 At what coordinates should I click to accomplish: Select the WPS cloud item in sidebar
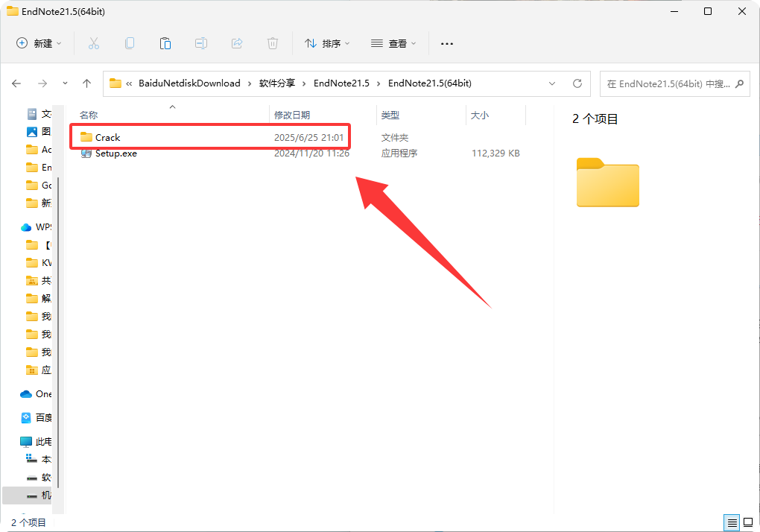coord(37,227)
